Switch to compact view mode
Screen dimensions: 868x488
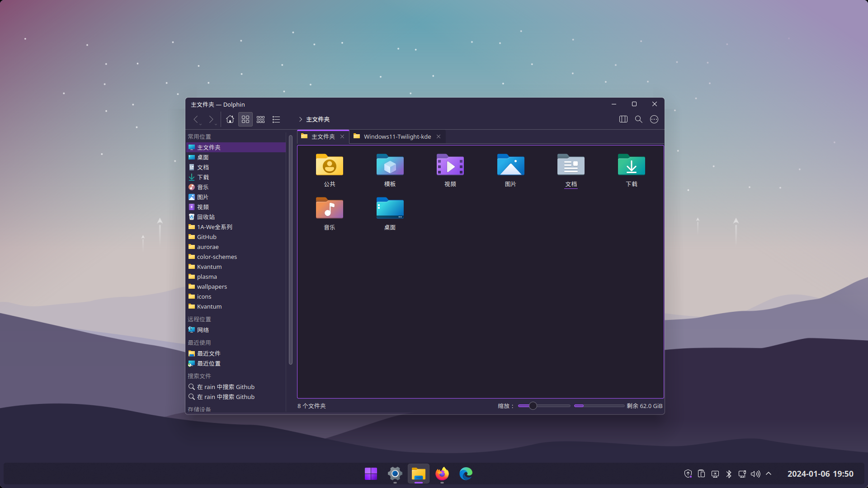(x=261, y=119)
